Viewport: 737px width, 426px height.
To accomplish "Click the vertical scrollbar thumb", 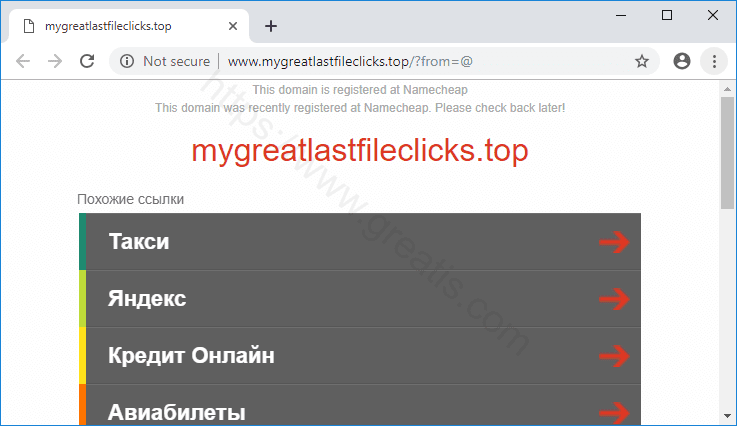I will [x=727, y=153].
